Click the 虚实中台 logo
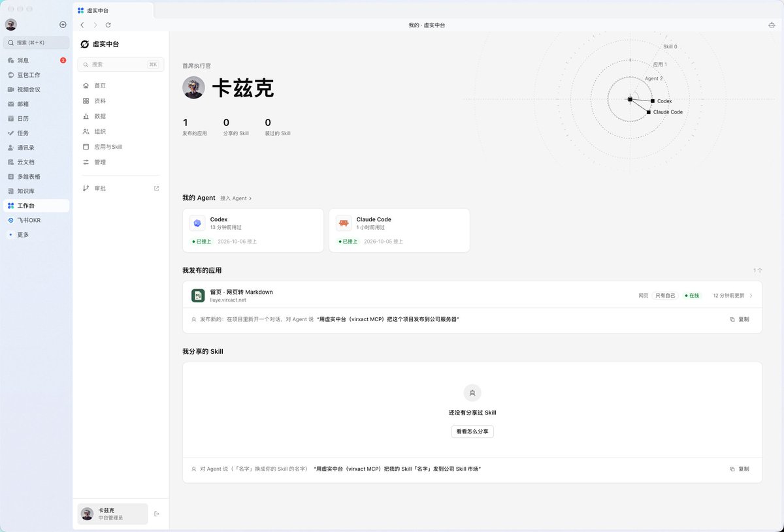784x532 pixels. coord(99,44)
